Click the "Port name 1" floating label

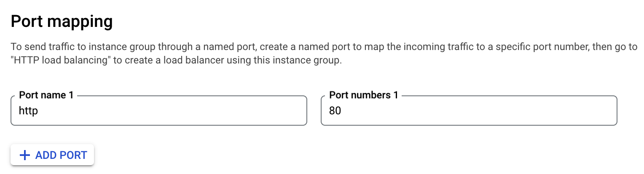(46, 95)
